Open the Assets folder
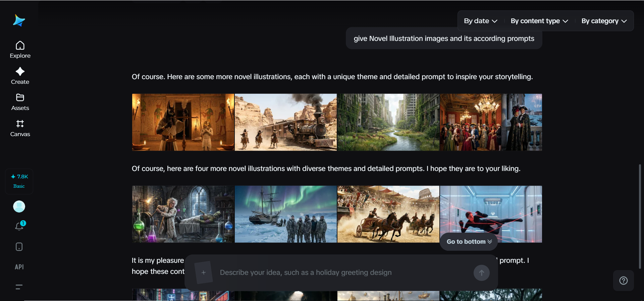The image size is (644, 301). (x=20, y=102)
